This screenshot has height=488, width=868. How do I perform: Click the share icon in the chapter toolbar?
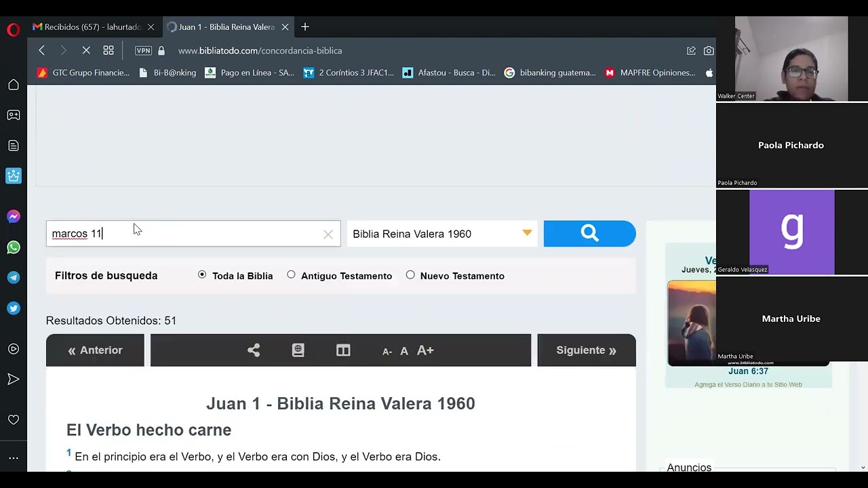254,350
